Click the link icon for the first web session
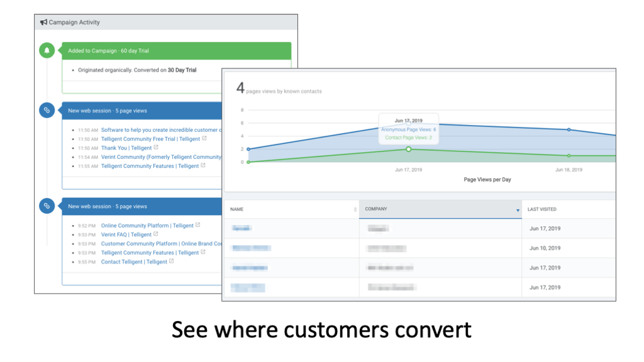Screen dimensions: 644x362 (47, 111)
